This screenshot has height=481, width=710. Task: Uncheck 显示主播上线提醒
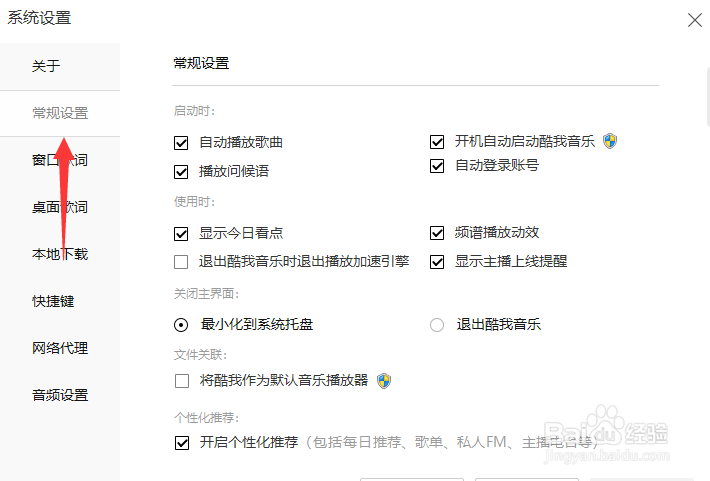click(x=437, y=262)
